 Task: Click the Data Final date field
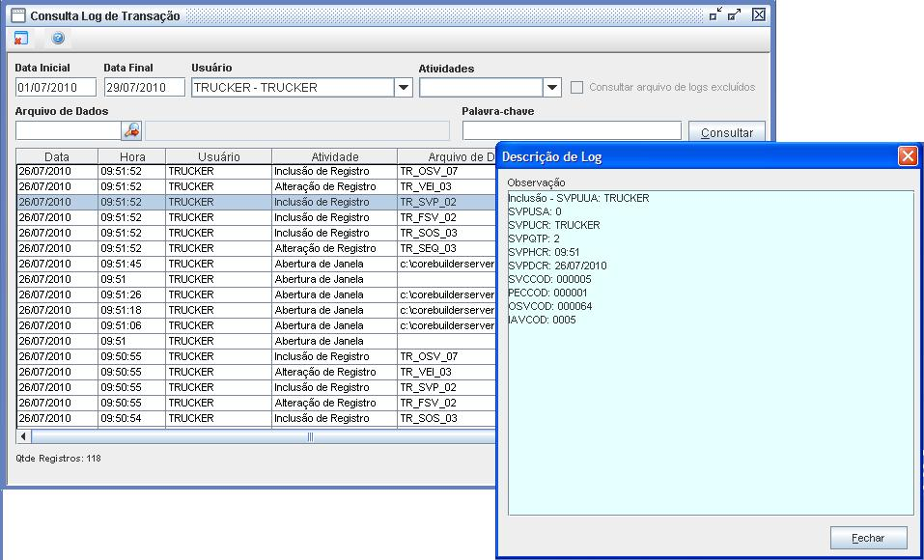pos(144,88)
